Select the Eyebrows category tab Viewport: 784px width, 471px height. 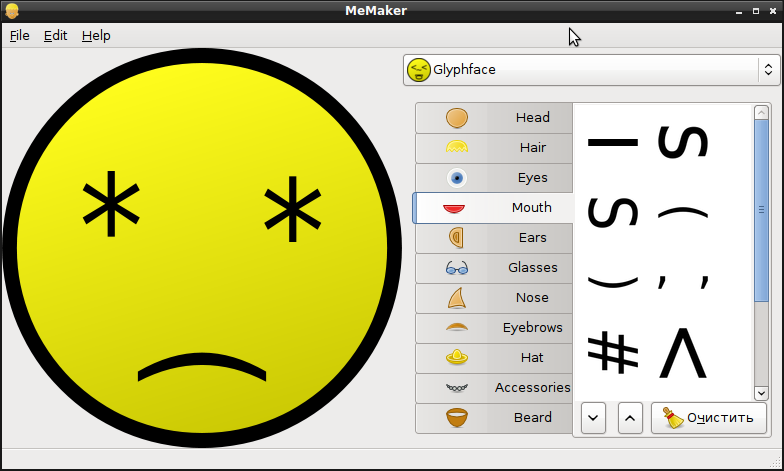494,328
